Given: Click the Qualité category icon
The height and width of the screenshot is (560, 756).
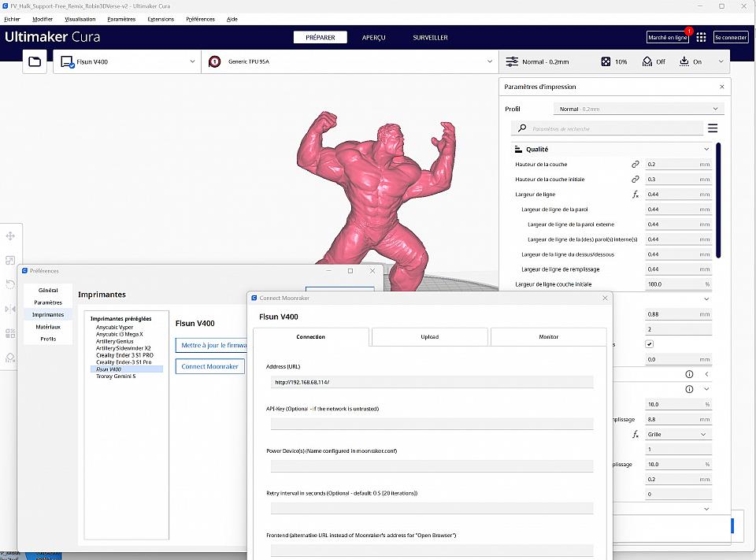Looking at the screenshot, I should pyautogui.click(x=518, y=150).
